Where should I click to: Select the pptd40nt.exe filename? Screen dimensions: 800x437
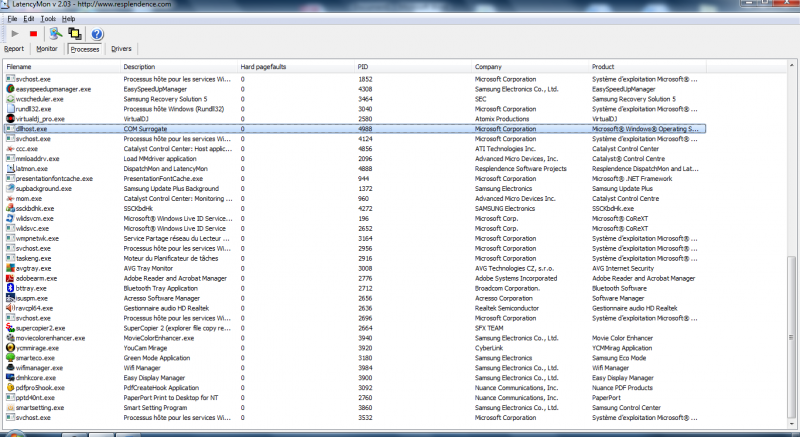coord(35,398)
